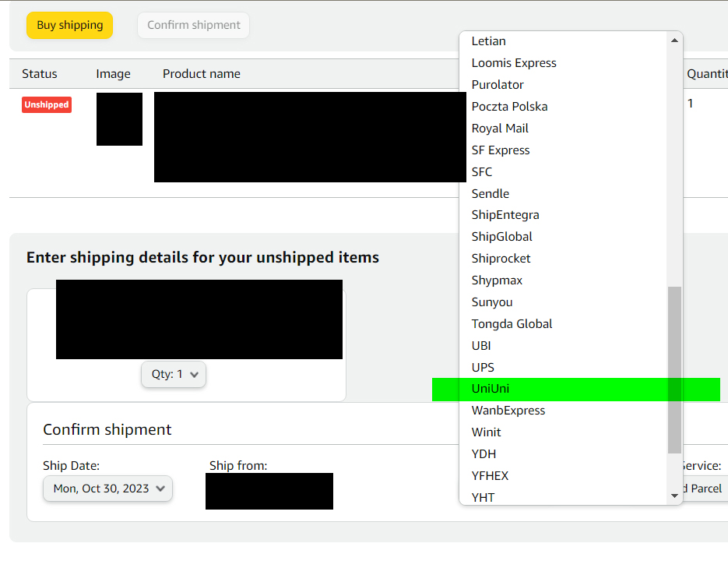Choose ShipEntegra carrier option

click(x=563, y=215)
